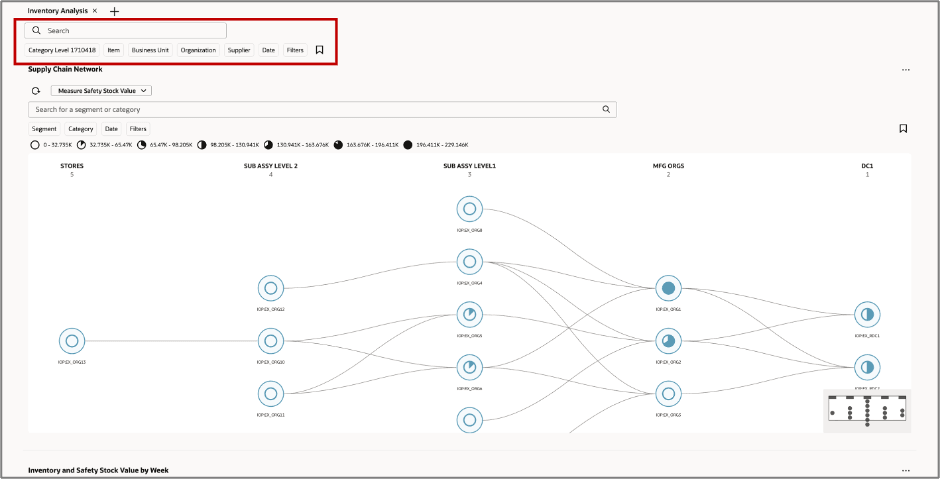Click the segment or category search field
Viewport: 940px width, 480px height.
(x=322, y=110)
